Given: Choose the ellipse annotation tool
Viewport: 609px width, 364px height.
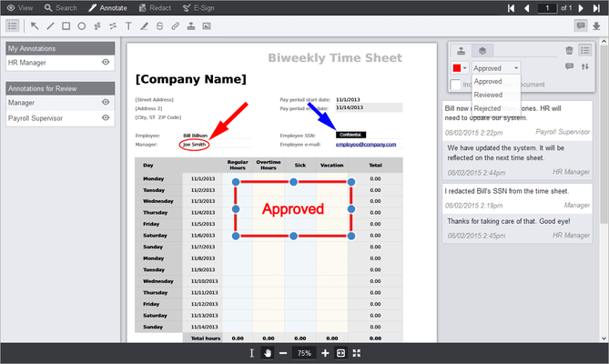Looking at the screenshot, I should point(82,26).
